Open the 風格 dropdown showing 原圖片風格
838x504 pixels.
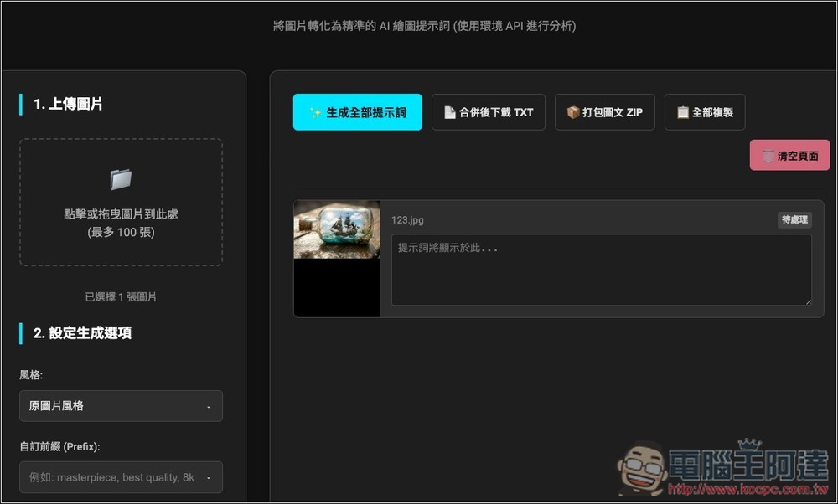[x=121, y=406]
